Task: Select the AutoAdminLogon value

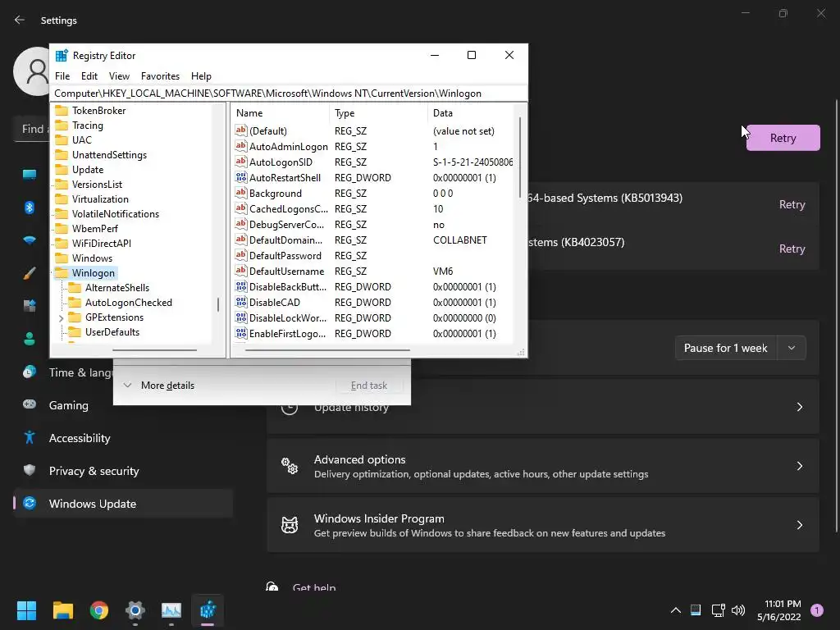Action: point(288,146)
